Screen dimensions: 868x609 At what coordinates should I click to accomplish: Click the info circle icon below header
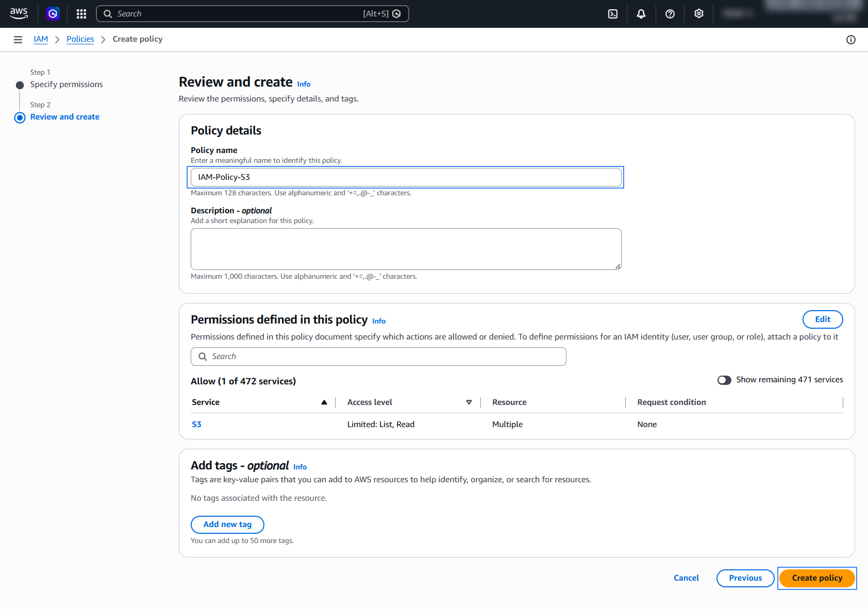click(x=851, y=40)
